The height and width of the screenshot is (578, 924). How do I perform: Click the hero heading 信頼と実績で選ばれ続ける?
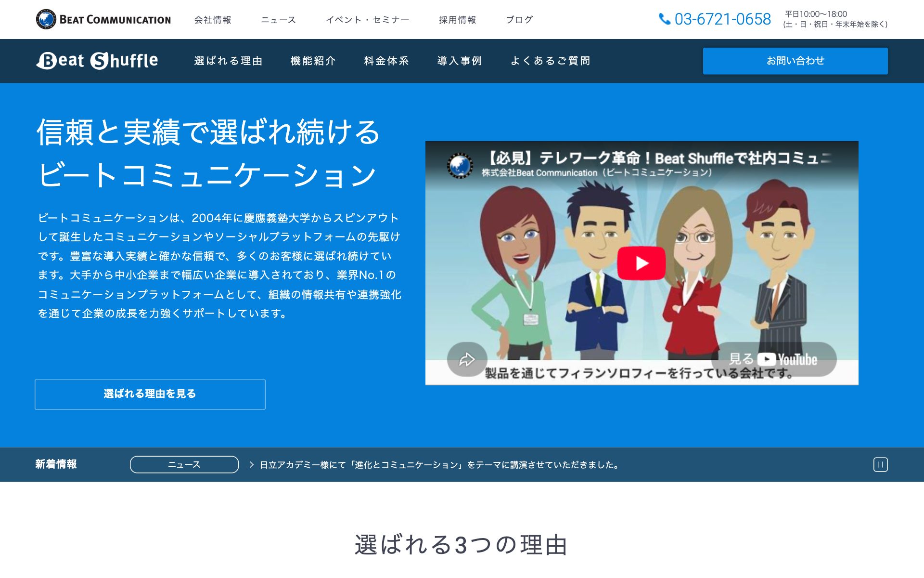click(x=209, y=132)
